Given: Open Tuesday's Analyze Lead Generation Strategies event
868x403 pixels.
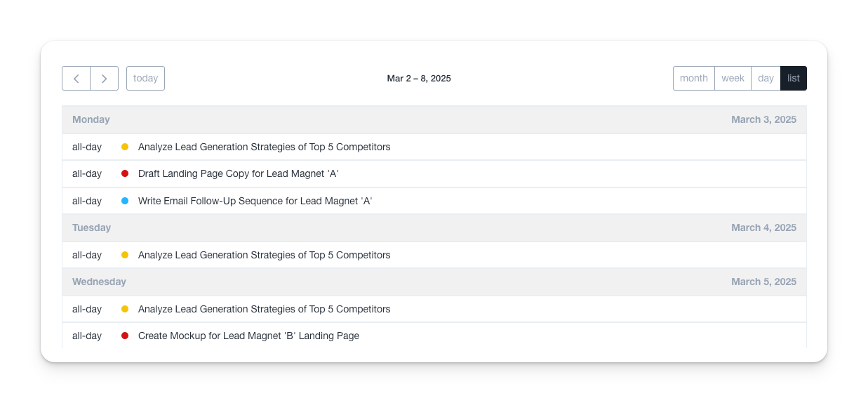Looking at the screenshot, I should coord(264,255).
